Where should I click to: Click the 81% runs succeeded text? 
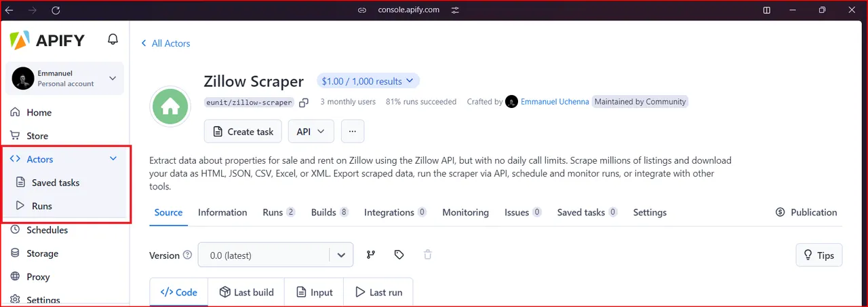(x=421, y=102)
